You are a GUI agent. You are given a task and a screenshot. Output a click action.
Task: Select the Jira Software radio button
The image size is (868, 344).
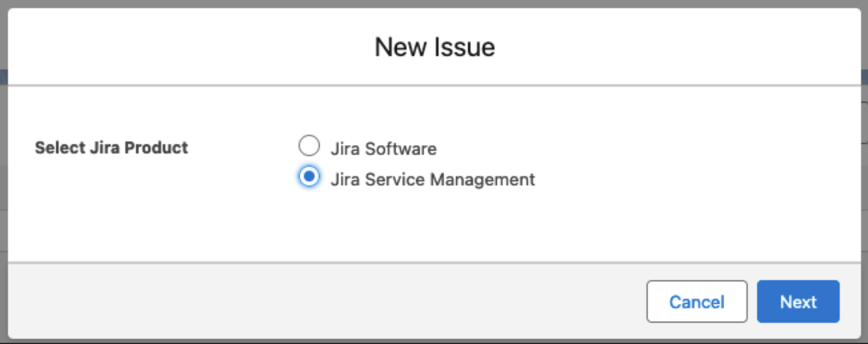point(309,146)
